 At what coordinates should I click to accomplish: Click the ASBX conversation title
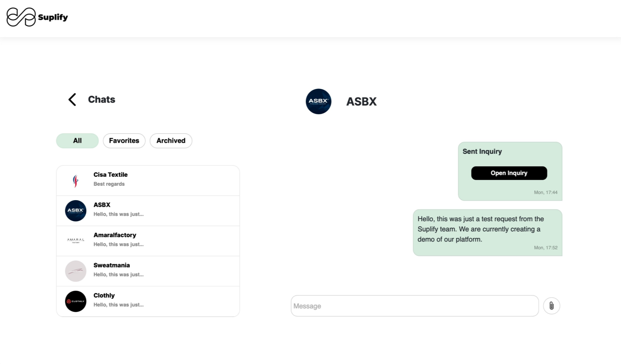click(361, 101)
